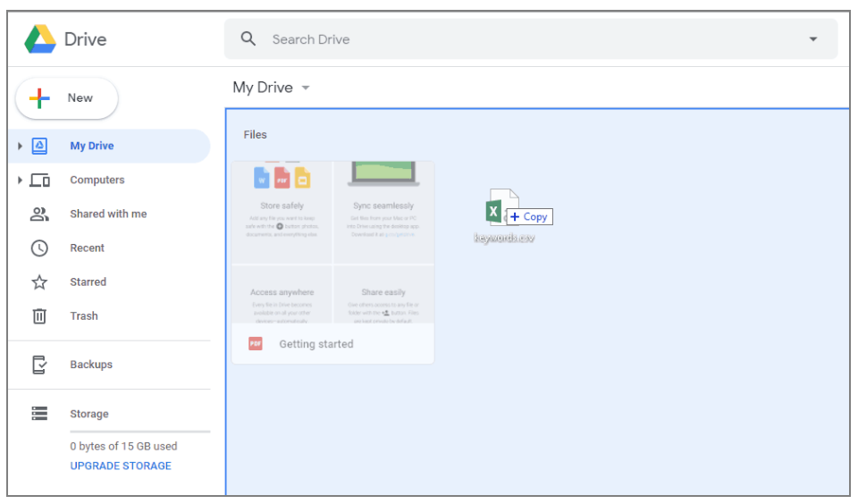Click the Recent clock icon
The width and height of the screenshot is (858, 504).
click(39, 248)
